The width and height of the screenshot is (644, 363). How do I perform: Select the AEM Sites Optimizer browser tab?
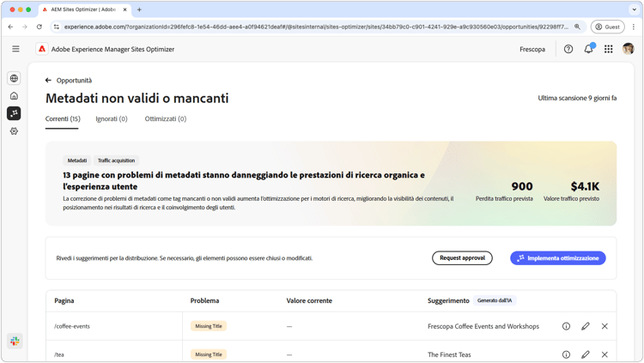(x=85, y=9)
